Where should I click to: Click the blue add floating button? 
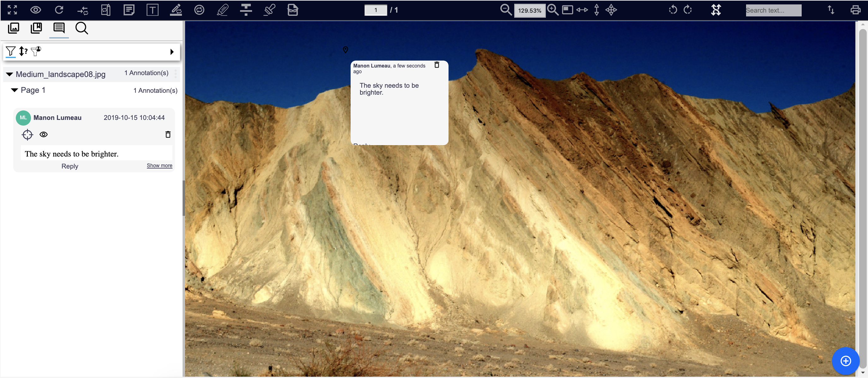[x=846, y=361]
